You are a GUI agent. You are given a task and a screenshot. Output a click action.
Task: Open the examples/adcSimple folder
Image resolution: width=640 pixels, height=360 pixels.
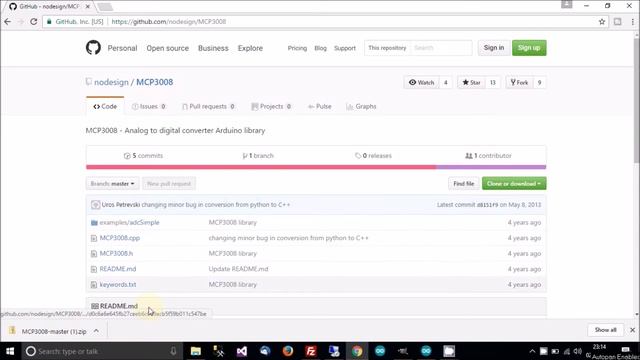(x=129, y=222)
